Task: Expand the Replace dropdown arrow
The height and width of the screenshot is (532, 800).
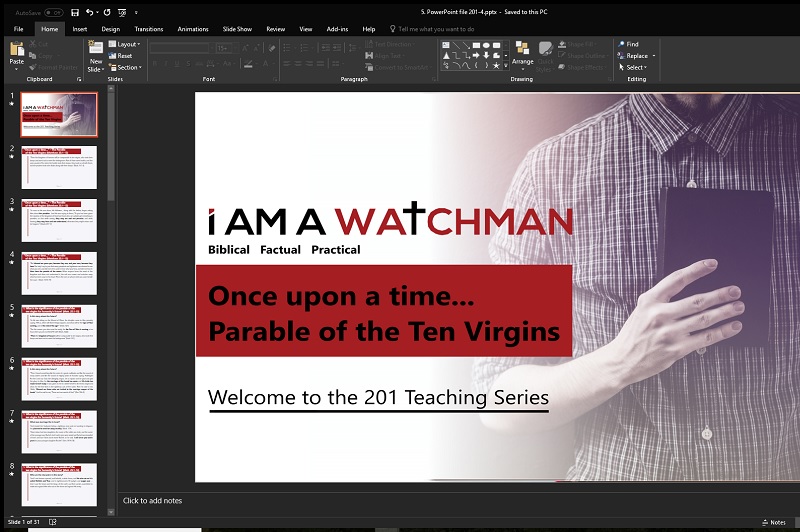Action: click(x=654, y=56)
